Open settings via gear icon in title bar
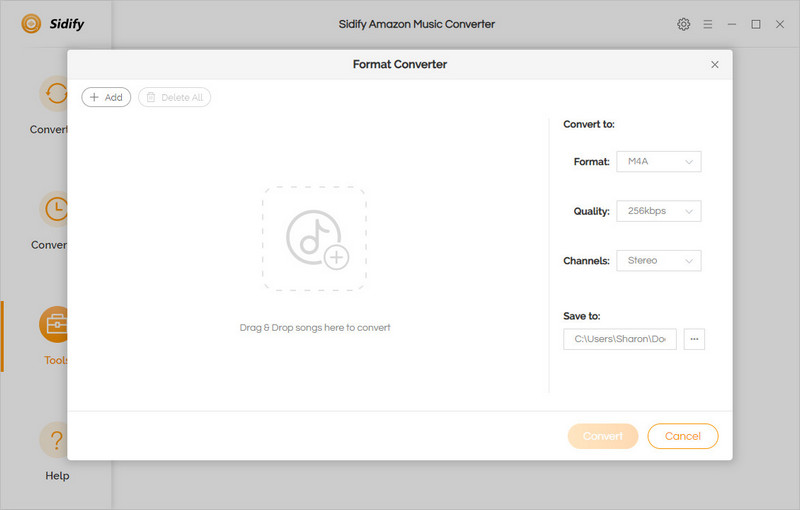 (x=684, y=24)
